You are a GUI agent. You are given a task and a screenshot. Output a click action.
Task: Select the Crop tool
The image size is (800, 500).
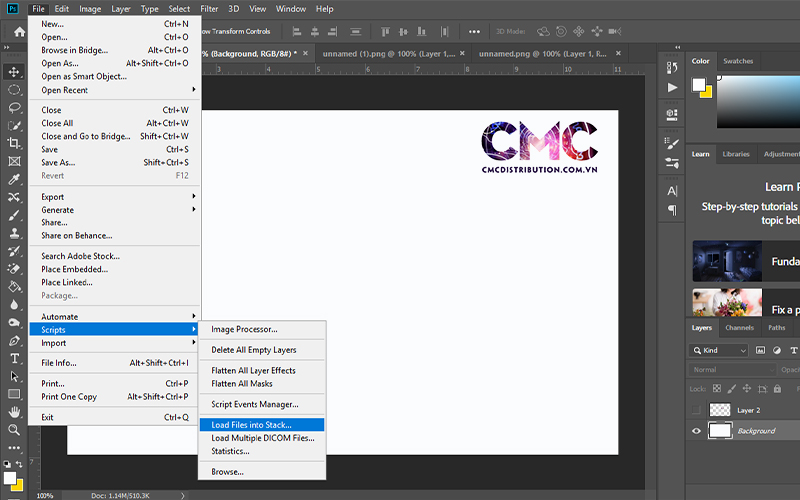14,143
